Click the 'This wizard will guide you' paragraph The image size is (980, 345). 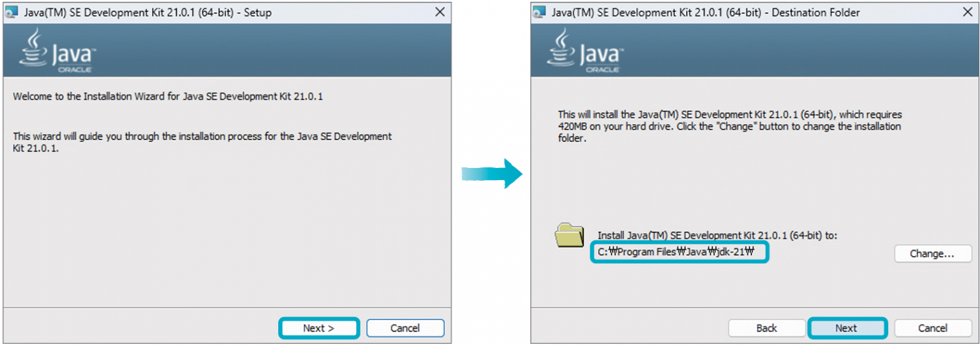pyautogui.click(x=203, y=142)
